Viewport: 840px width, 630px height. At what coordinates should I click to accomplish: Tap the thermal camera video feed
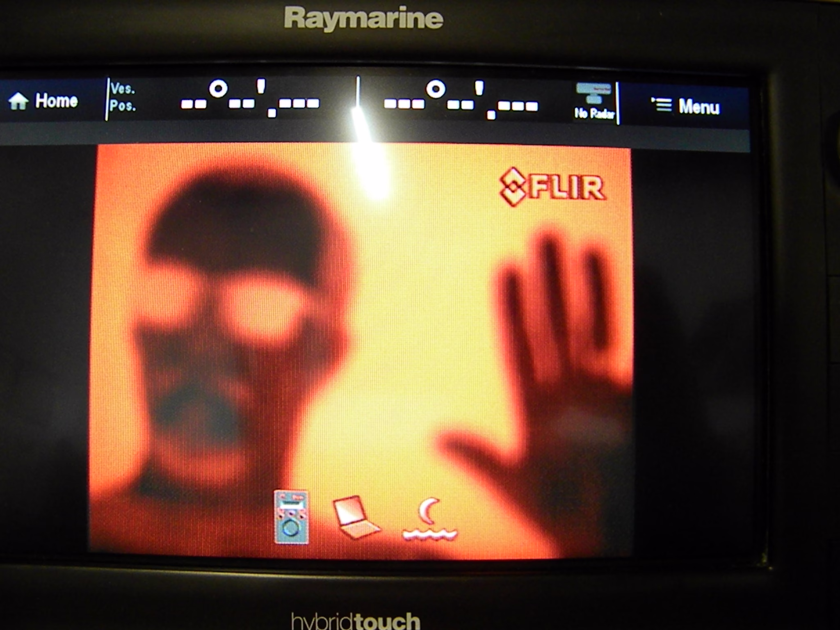[x=361, y=351]
